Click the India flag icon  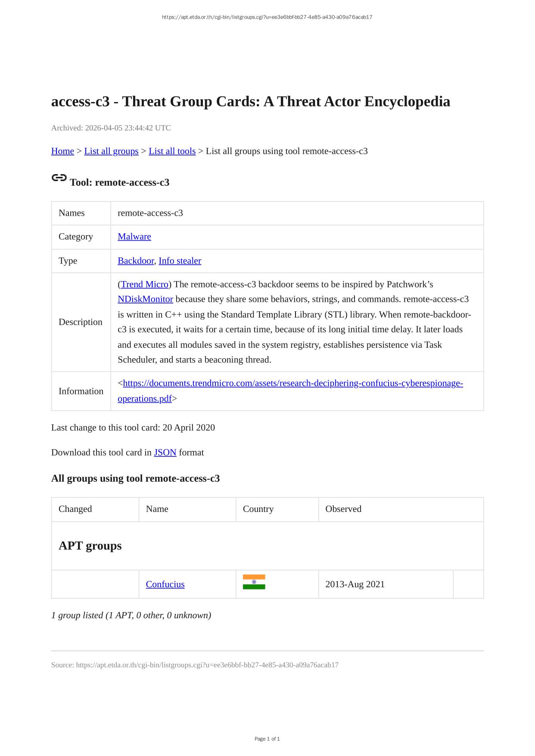coord(254,582)
